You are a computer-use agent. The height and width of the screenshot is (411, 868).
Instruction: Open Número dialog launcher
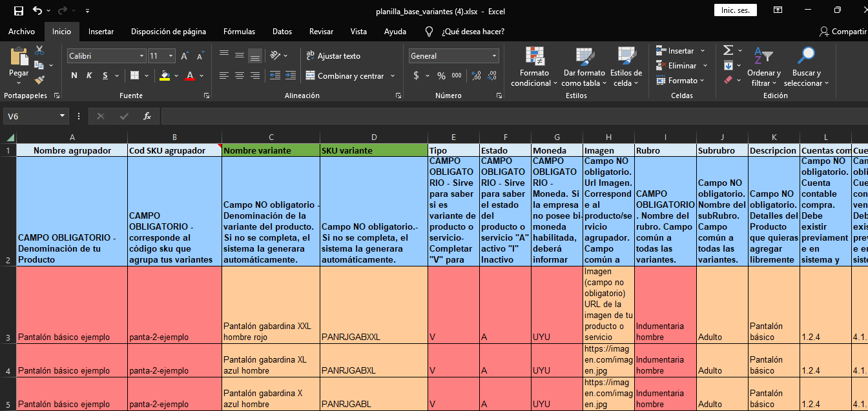coord(500,95)
